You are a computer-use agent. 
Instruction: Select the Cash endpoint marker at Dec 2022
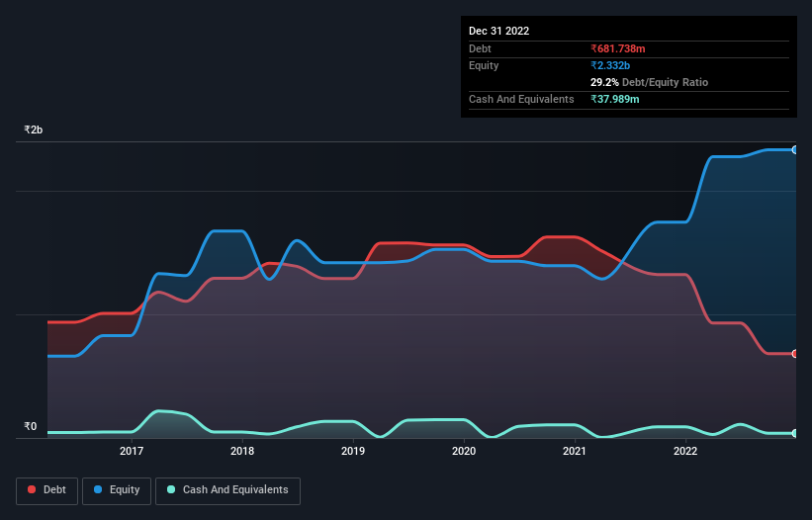[x=795, y=433]
